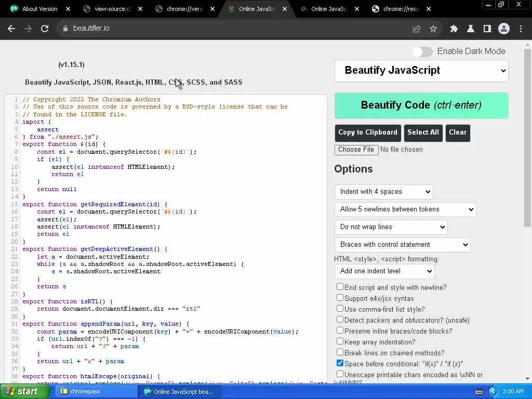
Task: Open Add one indent level dropdown
Action: (384, 271)
